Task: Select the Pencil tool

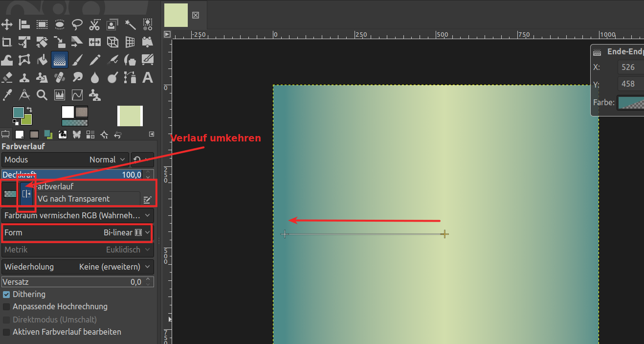Action: 95,60
